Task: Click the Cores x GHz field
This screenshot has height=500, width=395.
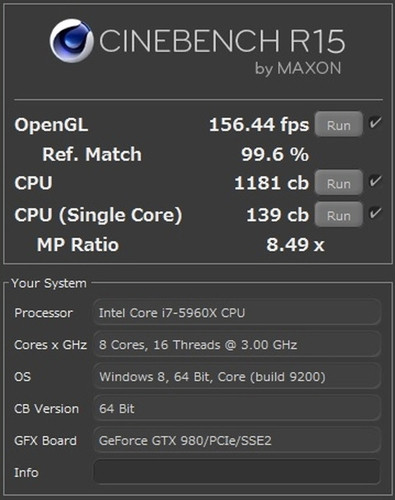Action: coord(237,344)
